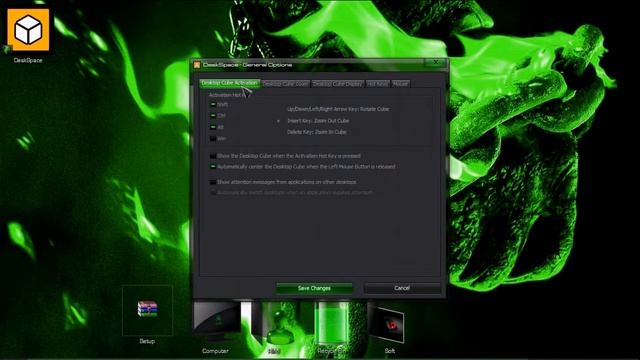Viewport: 640px width, 360px height.
Task: Close the General Options dialog
Action: [436, 62]
